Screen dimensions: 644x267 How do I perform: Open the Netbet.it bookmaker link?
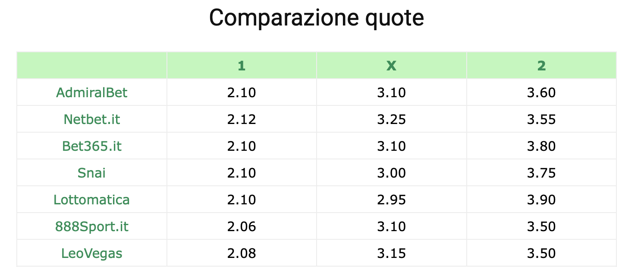pos(91,119)
